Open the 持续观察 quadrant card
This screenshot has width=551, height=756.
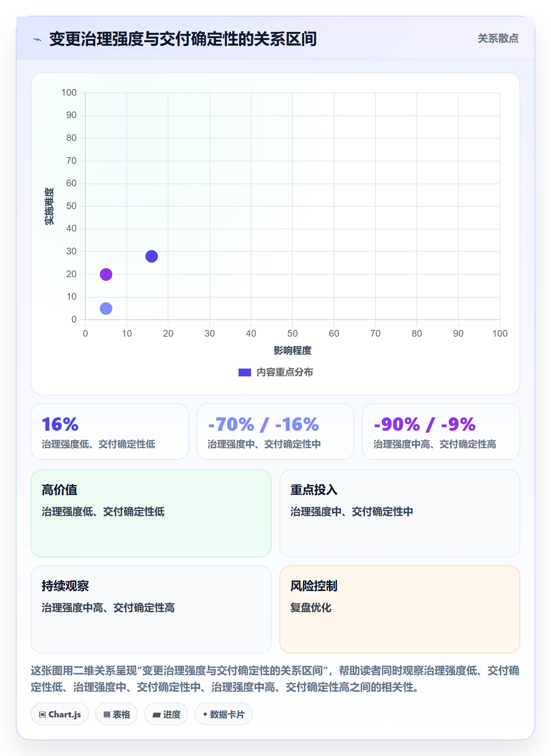coord(151,610)
